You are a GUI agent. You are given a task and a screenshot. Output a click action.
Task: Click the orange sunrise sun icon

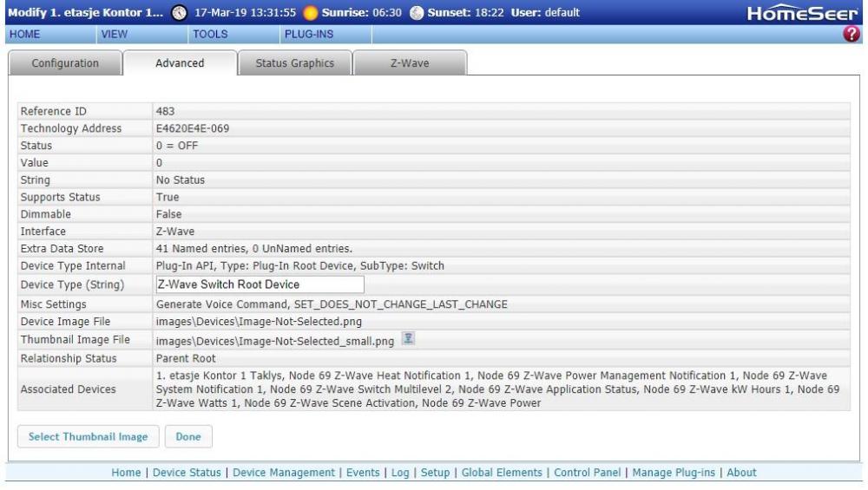coord(309,14)
